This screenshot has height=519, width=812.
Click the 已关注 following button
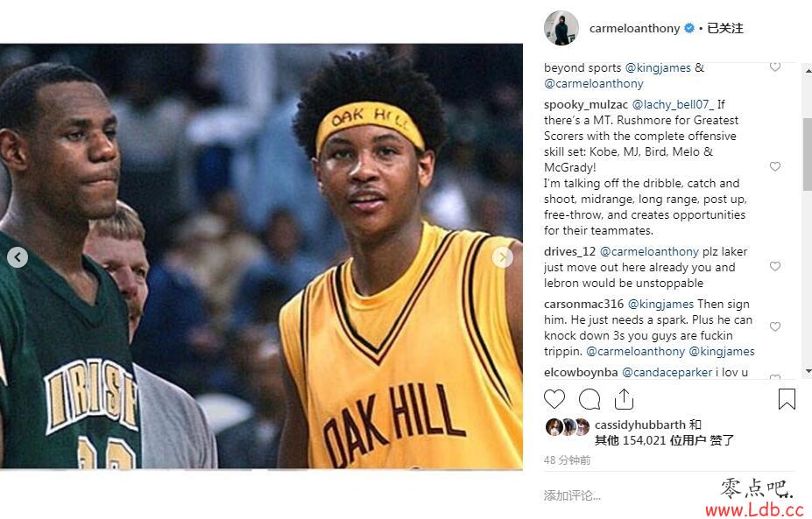point(725,29)
